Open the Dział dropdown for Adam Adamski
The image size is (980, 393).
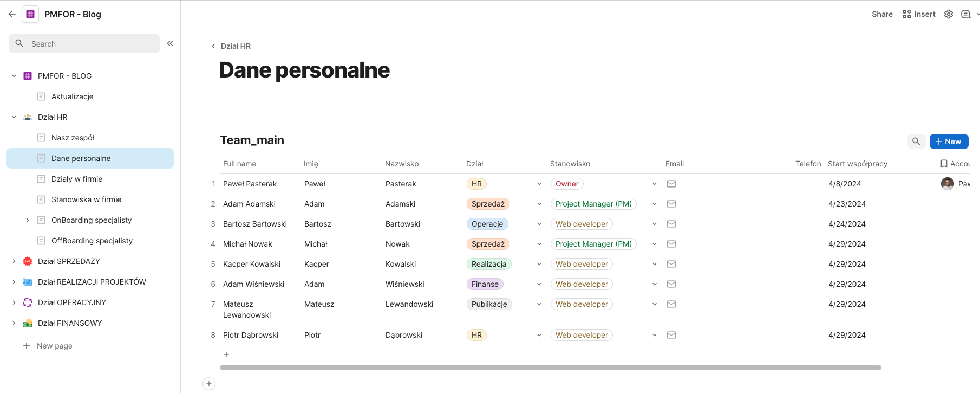(539, 204)
